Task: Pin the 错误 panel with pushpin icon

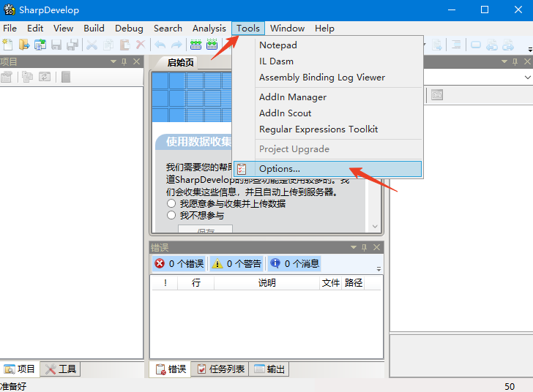Action: [365, 247]
